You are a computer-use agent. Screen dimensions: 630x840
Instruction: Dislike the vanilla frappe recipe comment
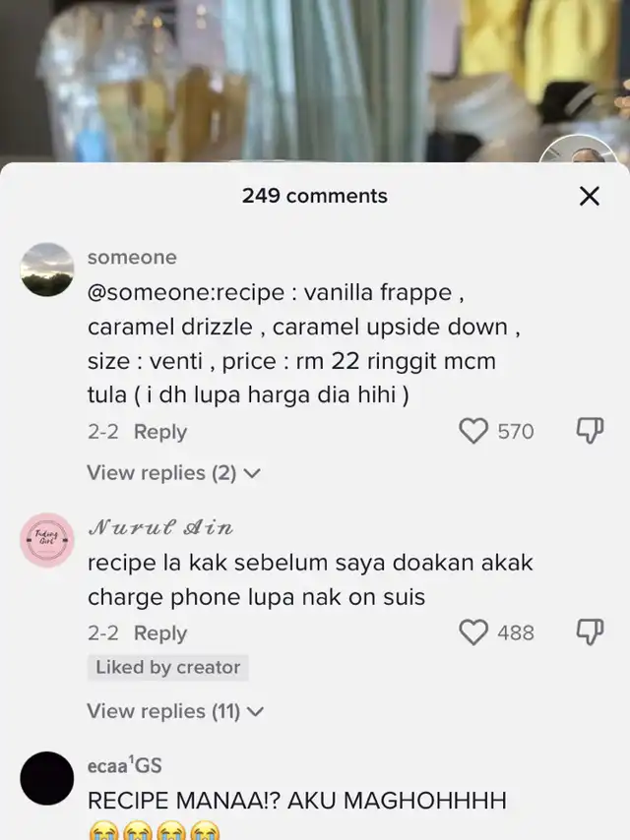pyautogui.click(x=590, y=431)
